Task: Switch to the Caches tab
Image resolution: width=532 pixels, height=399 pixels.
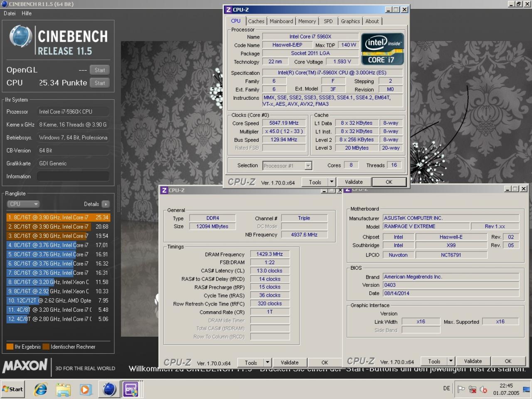Action: pos(256,21)
